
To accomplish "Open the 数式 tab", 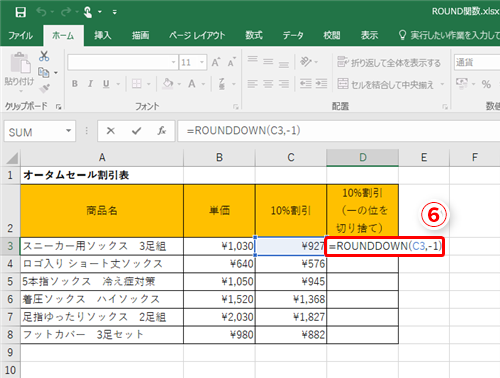I will [x=254, y=35].
